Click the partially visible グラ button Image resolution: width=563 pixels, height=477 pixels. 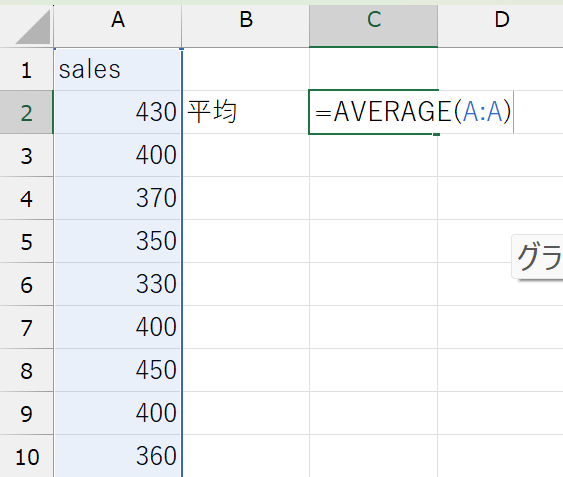click(x=538, y=256)
